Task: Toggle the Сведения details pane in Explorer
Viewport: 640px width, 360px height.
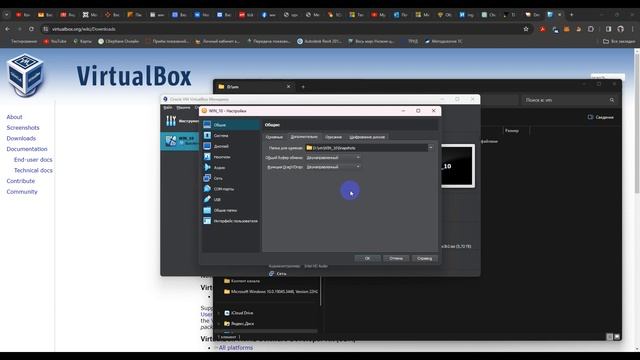Action: point(600,117)
